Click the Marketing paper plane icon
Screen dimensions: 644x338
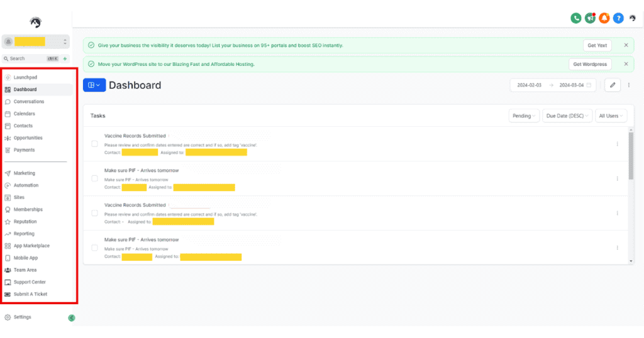coord(8,173)
